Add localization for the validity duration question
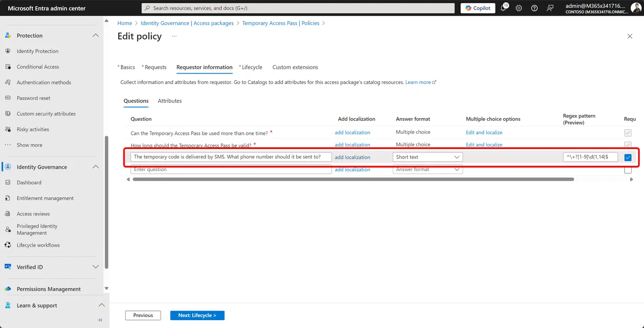This screenshot has height=328, width=644. click(352, 145)
